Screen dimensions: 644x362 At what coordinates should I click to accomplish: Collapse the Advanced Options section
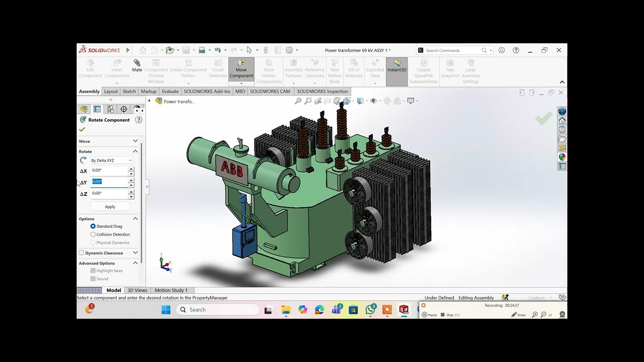point(135,263)
